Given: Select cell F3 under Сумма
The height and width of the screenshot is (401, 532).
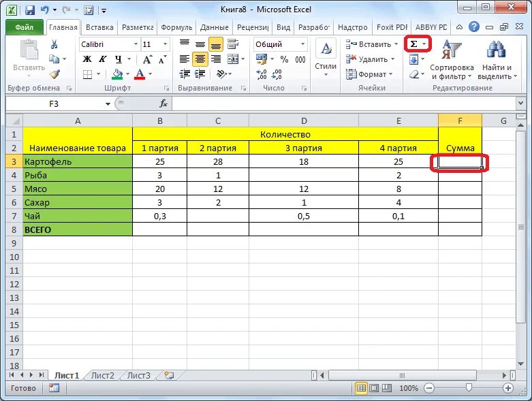Looking at the screenshot, I should coord(460,161).
